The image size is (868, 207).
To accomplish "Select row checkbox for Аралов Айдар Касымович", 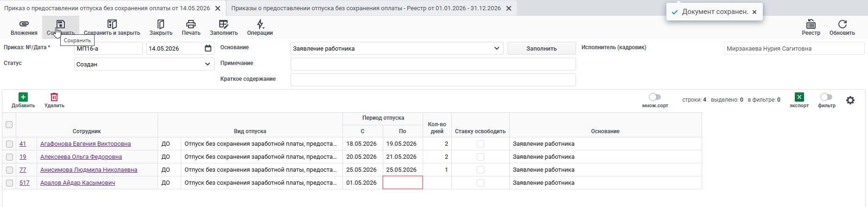I will point(9,183).
